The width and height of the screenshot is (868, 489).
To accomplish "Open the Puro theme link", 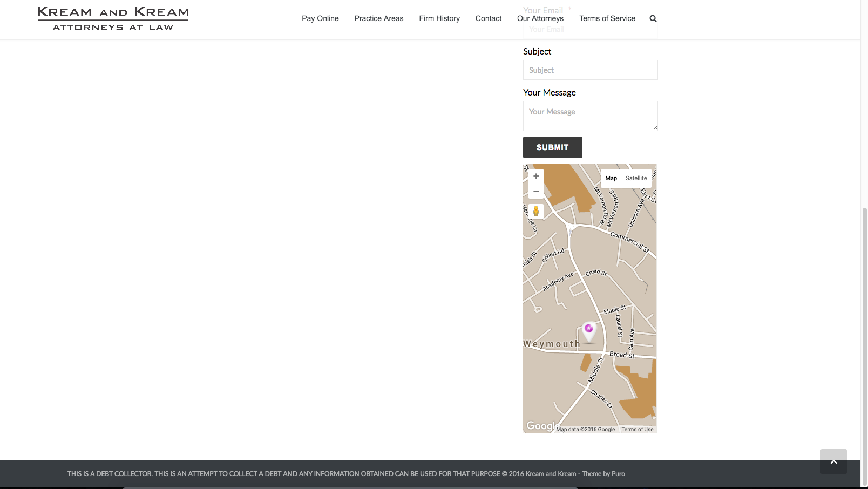I will [x=618, y=474].
